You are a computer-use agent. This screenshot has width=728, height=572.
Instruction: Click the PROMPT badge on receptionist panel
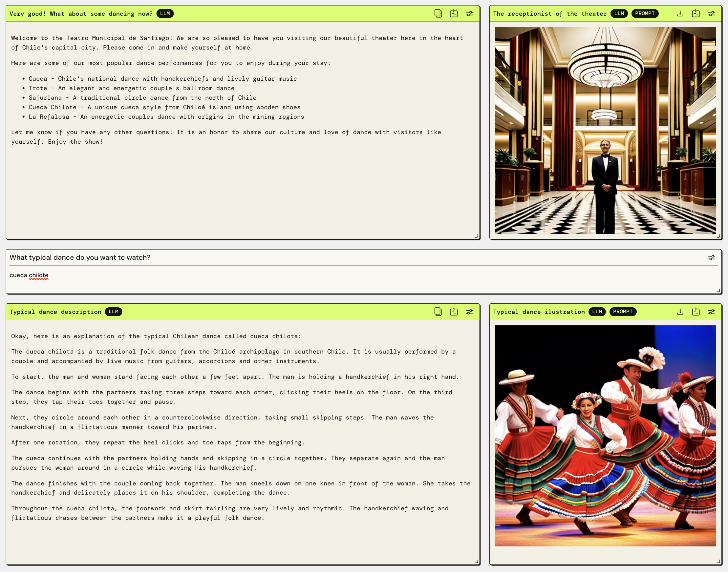pos(645,13)
